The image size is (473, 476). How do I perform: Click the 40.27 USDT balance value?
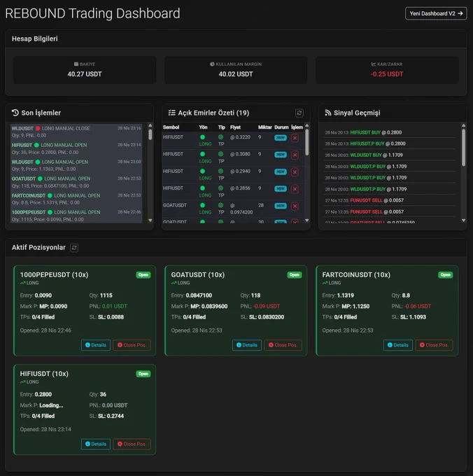(x=85, y=74)
